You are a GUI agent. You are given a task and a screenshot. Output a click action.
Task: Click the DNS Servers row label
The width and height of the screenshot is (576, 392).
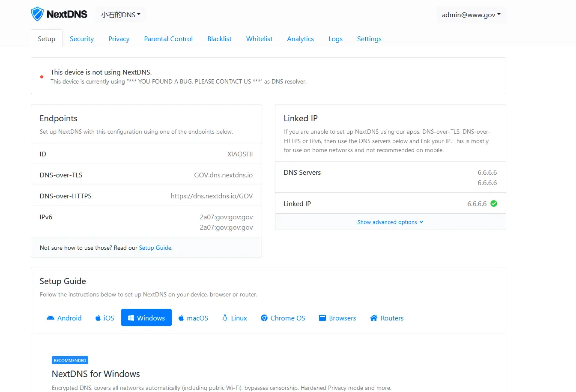coord(302,172)
